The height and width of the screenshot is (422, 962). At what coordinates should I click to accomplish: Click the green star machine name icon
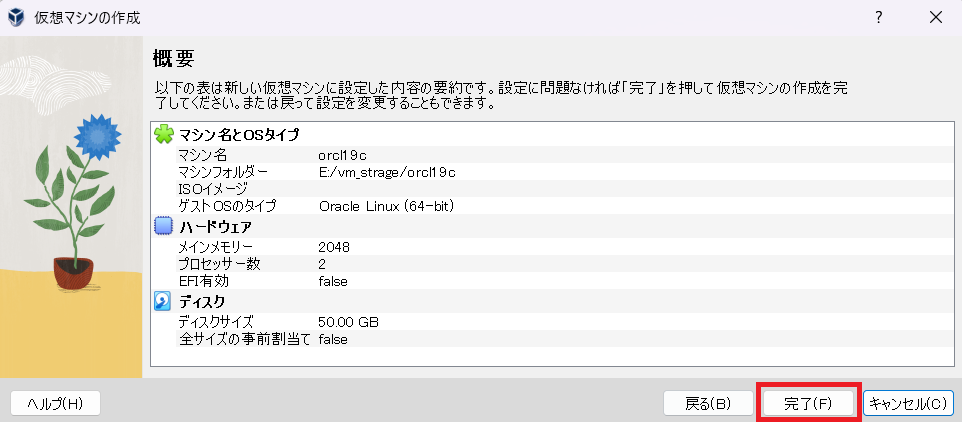click(x=164, y=135)
